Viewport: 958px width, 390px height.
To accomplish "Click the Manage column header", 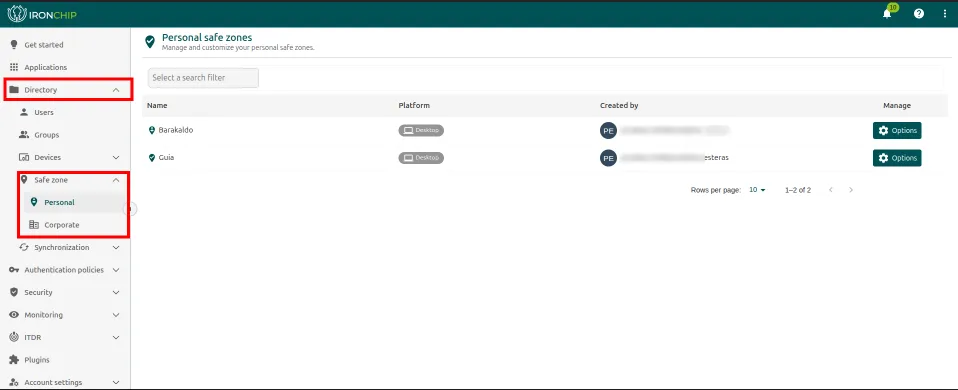I will pyautogui.click(x=897, y=105).
